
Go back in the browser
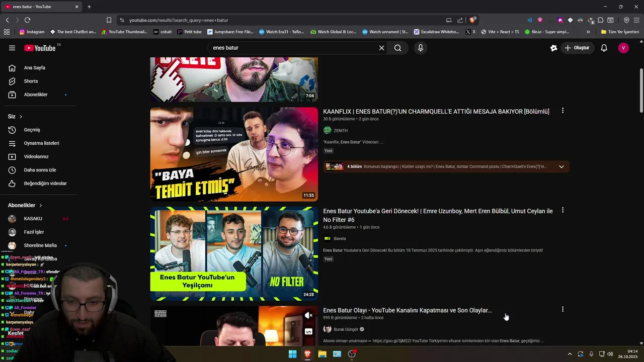pyautogui.click(x=7, y=20)
